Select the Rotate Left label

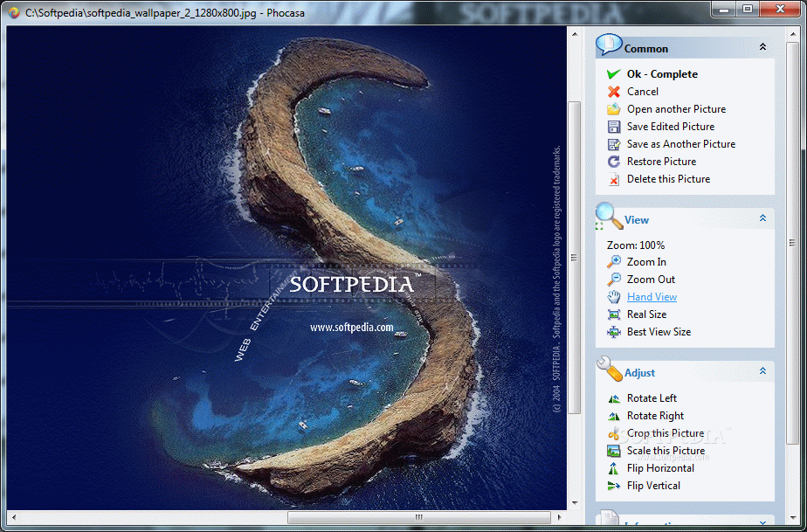point(652,398)
